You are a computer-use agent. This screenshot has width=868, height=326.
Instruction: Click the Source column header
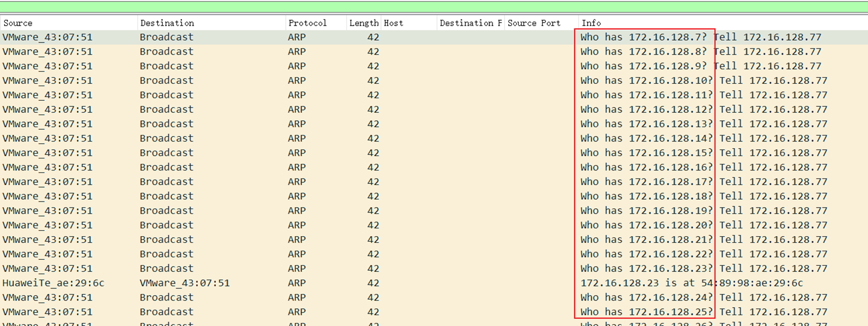[x=18, y=23]
